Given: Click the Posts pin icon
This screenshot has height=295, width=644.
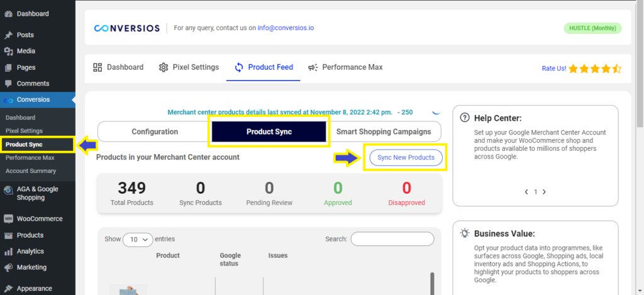Looking at the screenshot, I should coord(8,35).
